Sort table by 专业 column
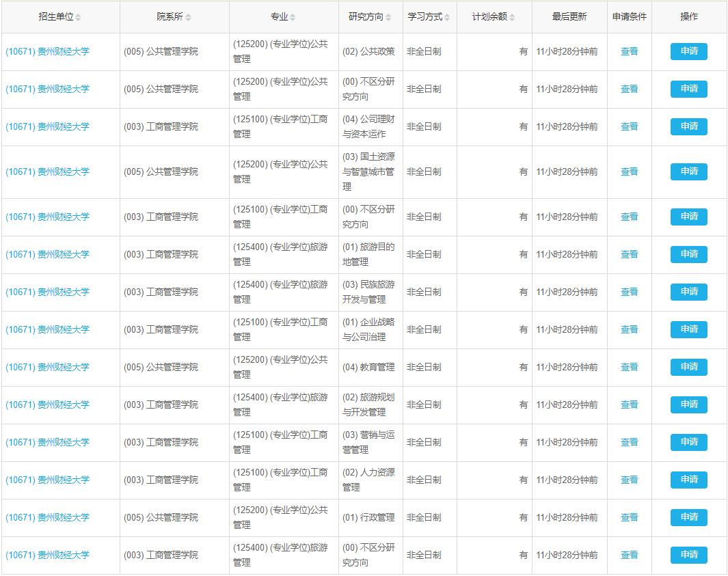The height and width of the screenshot is (576, 728). click(293, 17)
